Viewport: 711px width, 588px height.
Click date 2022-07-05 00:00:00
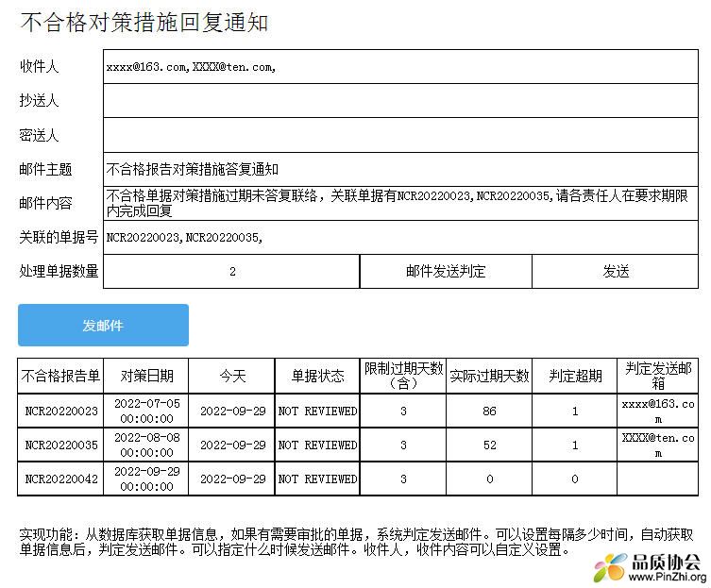click(146, 411)
